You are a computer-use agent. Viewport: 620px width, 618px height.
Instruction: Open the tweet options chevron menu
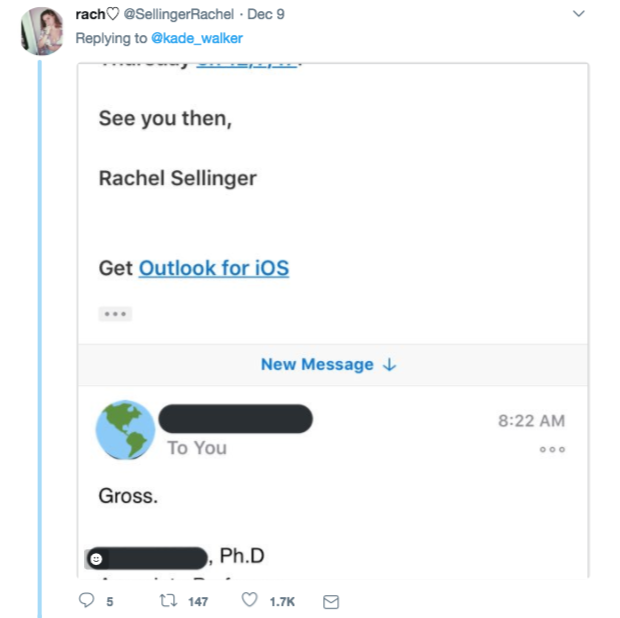(x=578, y=14)
